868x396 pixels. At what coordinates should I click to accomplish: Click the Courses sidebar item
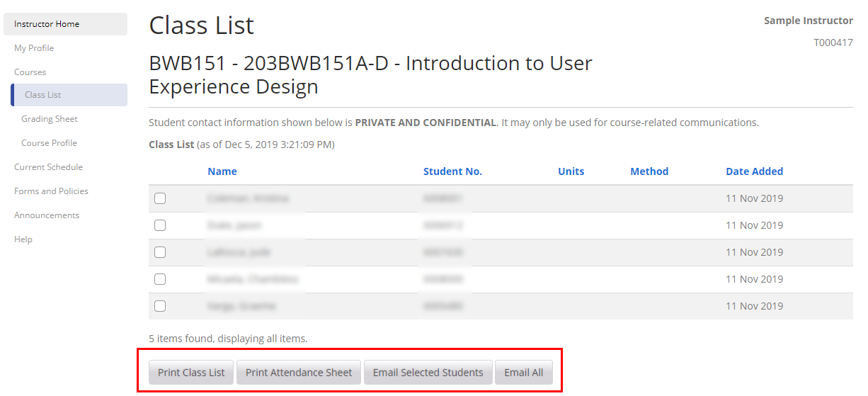tap(30, 72)
